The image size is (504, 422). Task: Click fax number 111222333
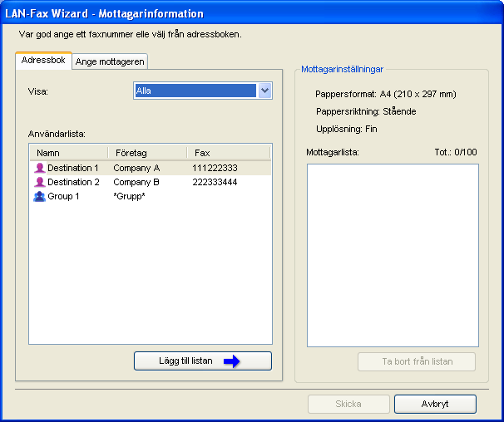pos(215,168)
